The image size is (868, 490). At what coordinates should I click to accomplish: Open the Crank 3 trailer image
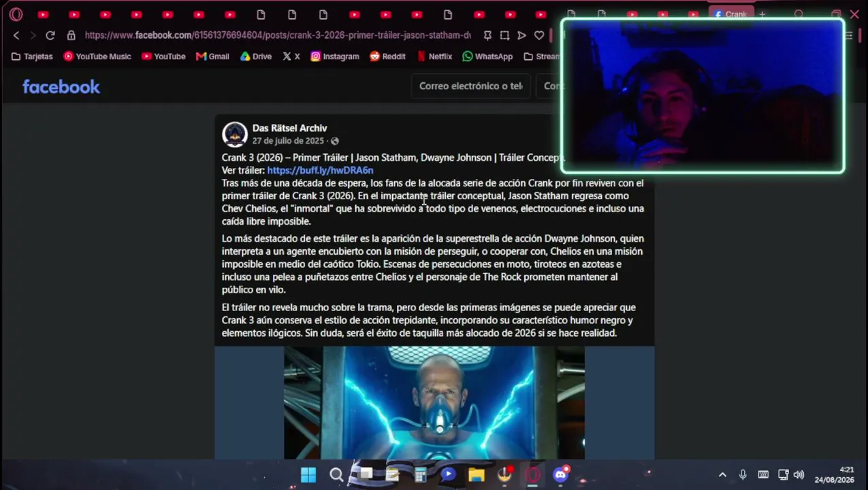434,403
